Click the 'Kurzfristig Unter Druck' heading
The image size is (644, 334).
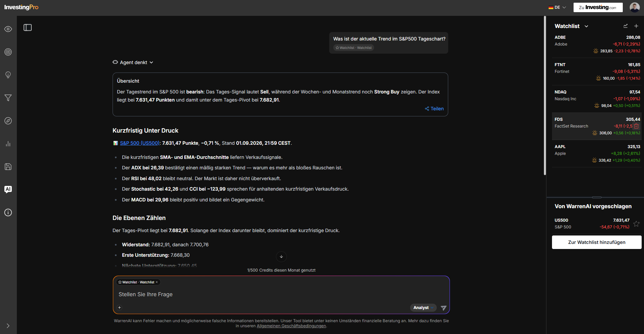tap(146, 131)
